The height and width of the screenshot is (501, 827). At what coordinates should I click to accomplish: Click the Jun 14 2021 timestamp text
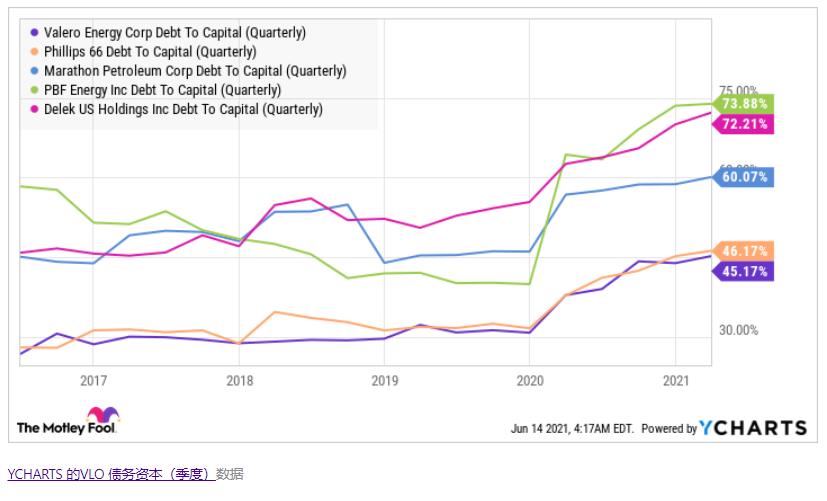(x=572, y=429)
